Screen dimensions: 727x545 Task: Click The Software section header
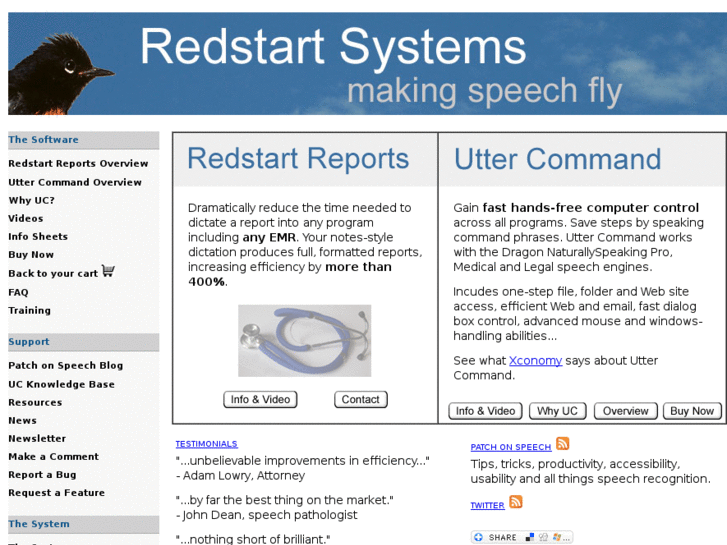click(83, 140)
